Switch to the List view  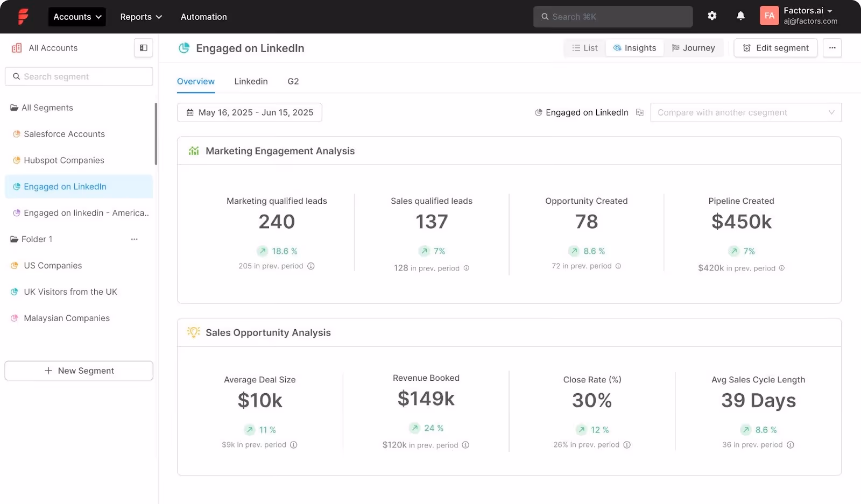coord(584,48)
